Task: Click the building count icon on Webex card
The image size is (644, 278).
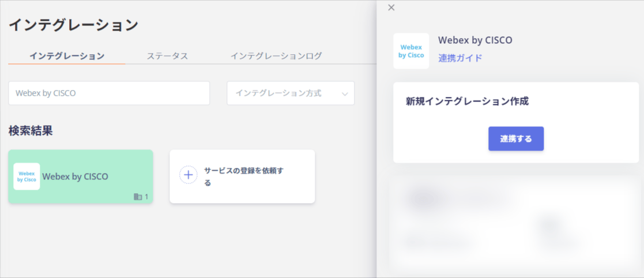Action: point(138,197)
